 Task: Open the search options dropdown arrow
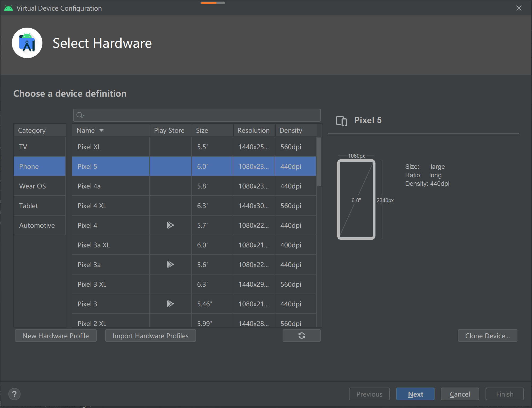[83, 116]
